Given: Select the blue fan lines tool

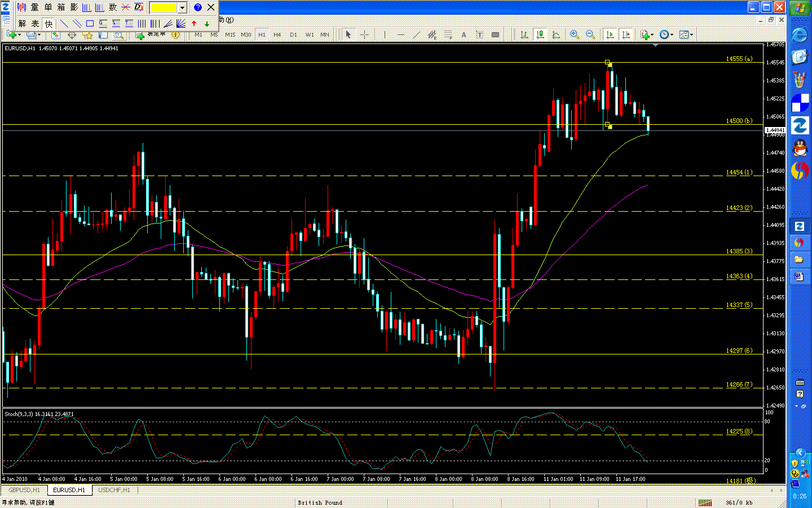Looking at the screenshot, I should [x=180, y=23].
